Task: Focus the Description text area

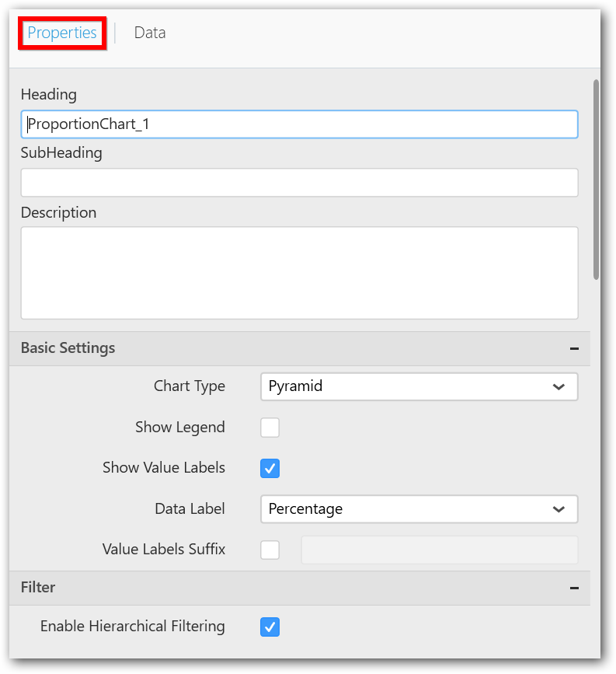Action: pyautogui.click(x=299, y=272)
